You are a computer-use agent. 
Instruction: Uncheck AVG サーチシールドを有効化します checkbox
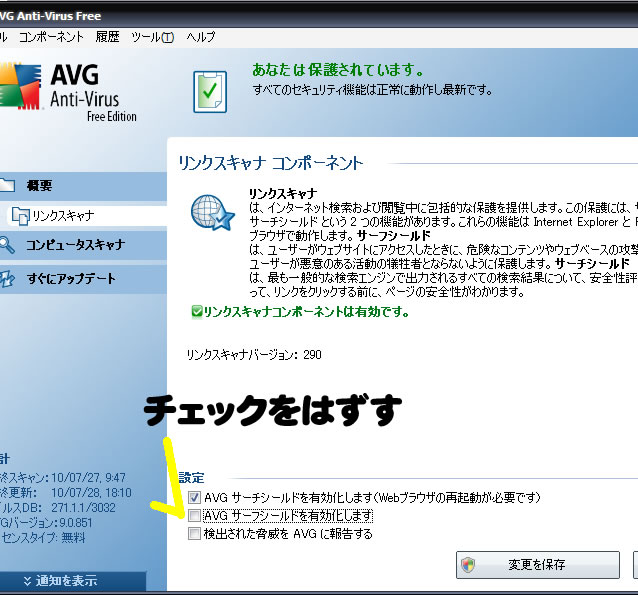[x=194, y=497]
